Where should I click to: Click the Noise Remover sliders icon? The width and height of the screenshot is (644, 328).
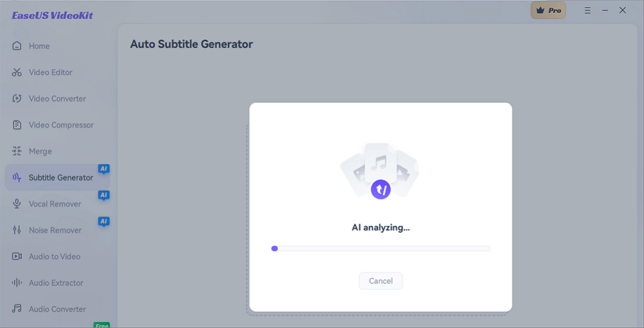pyautogui.click(x=17, y=230)
